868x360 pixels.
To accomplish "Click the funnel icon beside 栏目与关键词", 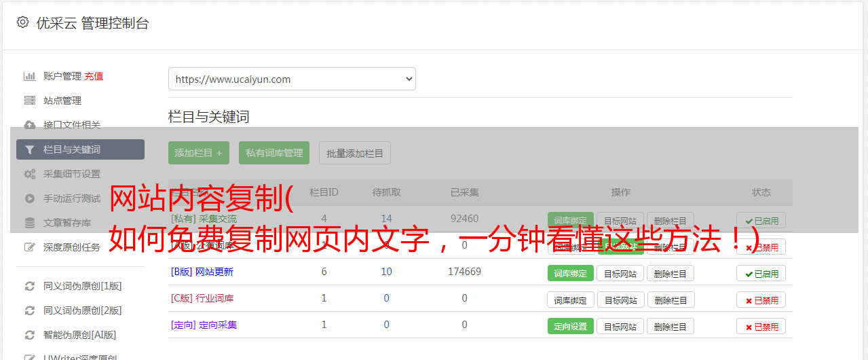I will click(x=30, y=149).
